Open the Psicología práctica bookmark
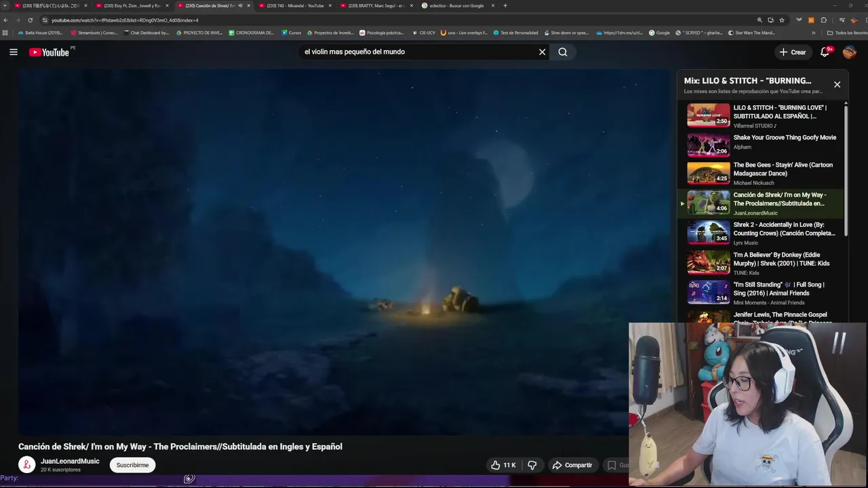The image size is (868, 488). point(382,33)
